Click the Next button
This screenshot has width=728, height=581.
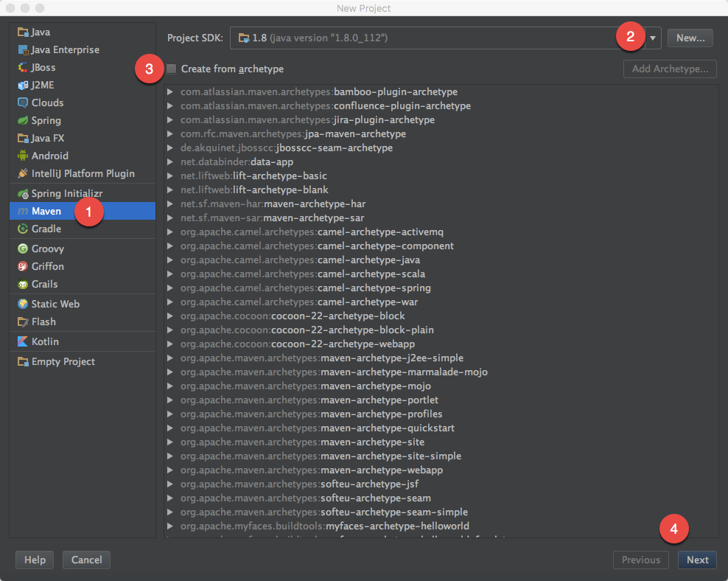tap(697, 560)
